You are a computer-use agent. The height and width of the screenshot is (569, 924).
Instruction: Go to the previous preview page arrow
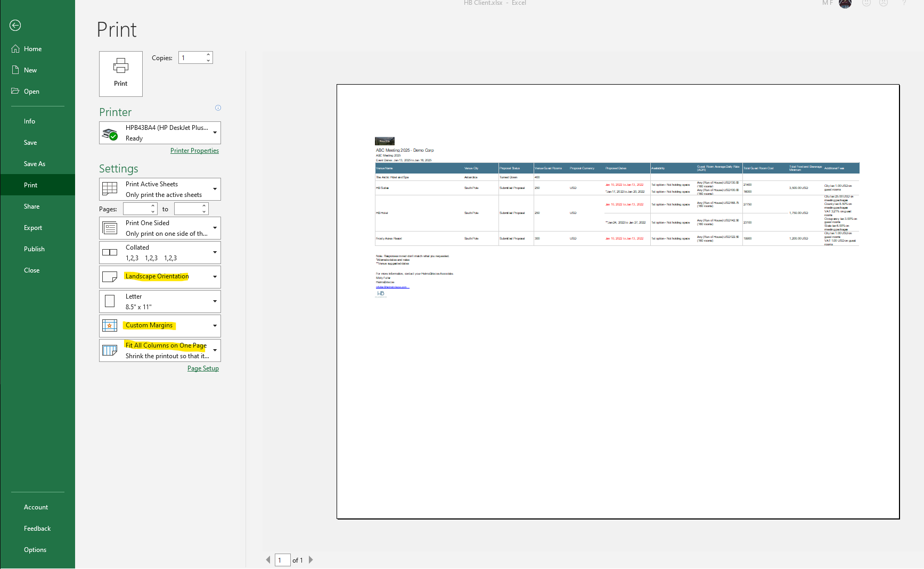point(268,560)
